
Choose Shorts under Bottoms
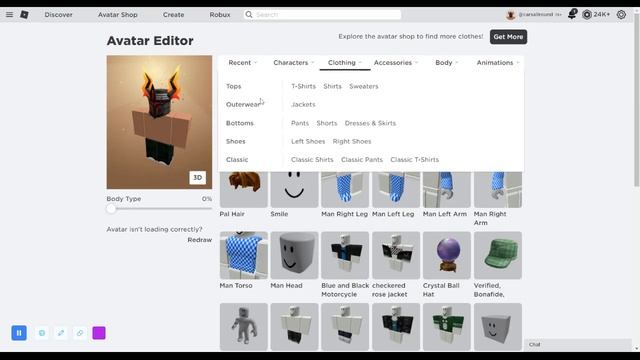click(327, 123)
